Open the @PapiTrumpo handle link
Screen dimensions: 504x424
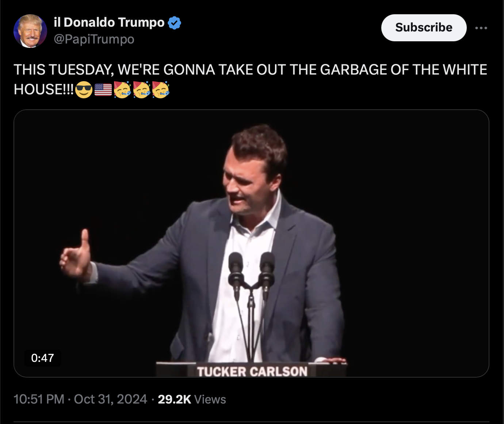tap(94, 39)
